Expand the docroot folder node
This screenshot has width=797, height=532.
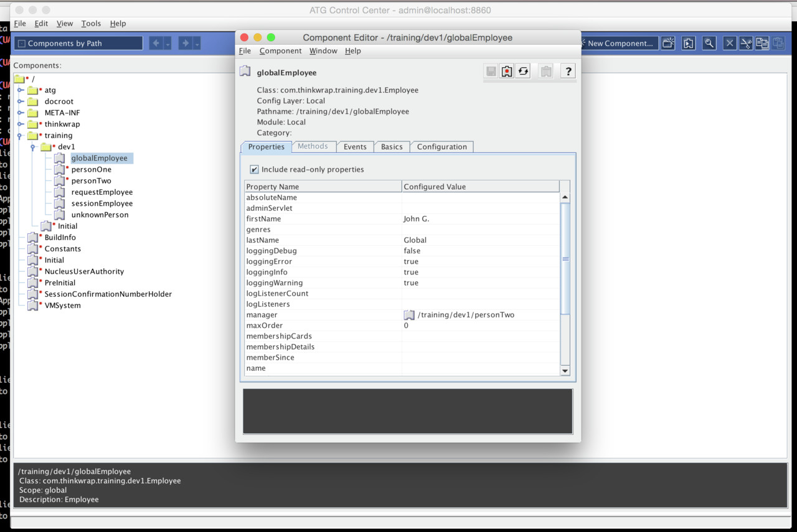[20, 101]
